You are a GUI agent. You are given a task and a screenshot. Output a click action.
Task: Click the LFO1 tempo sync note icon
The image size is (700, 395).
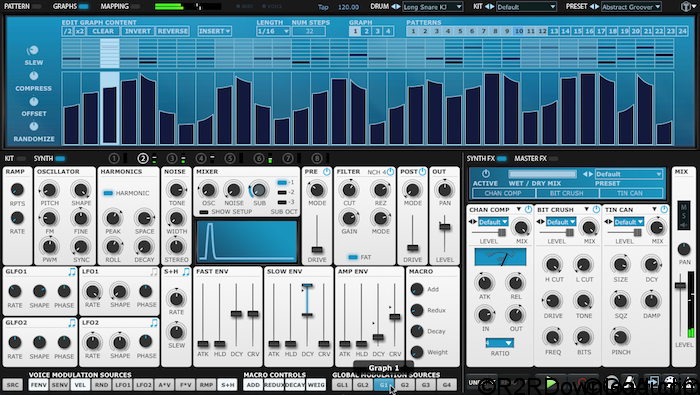point(154,271)
